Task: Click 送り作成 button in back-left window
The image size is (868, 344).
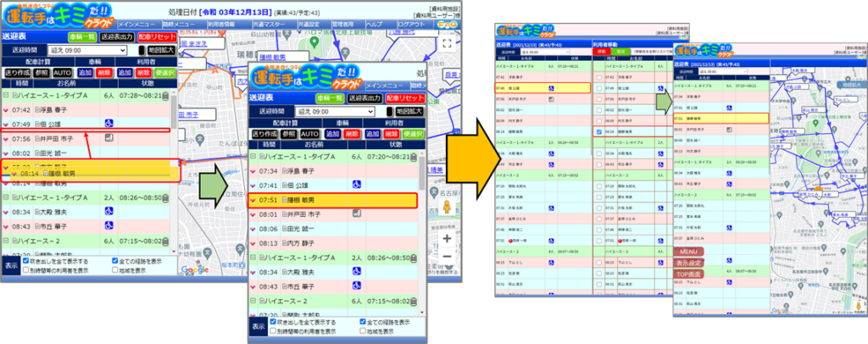Action: [x=17, y=72]
